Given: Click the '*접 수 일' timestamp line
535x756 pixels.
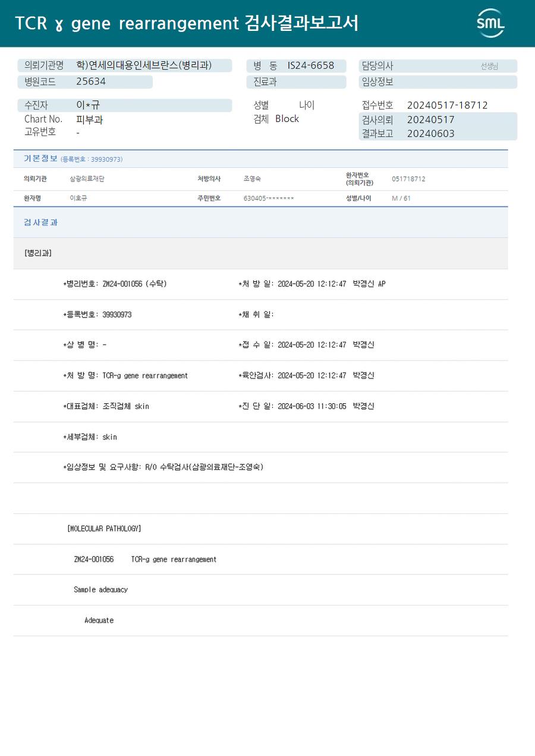Looking at the screenshot, I should click(306, 345).
